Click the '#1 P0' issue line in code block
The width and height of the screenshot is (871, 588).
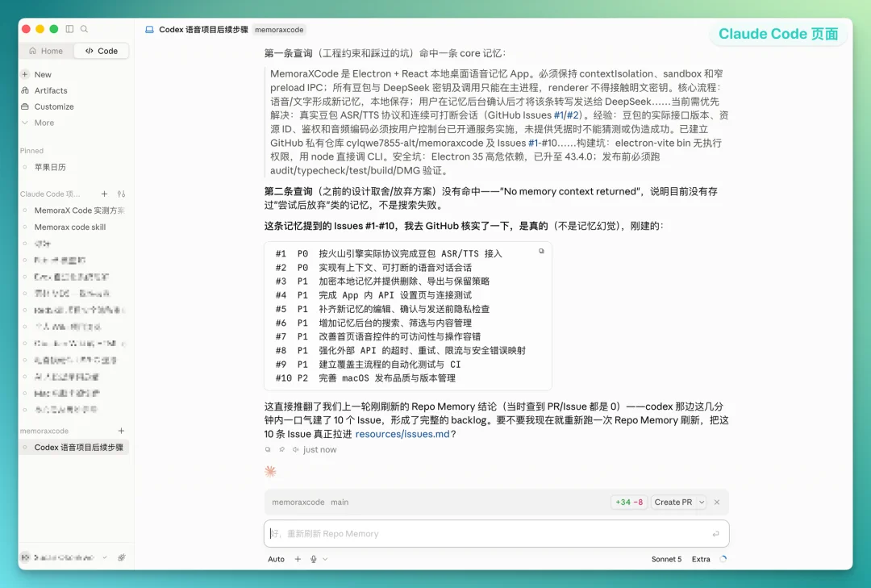[389, 253]
